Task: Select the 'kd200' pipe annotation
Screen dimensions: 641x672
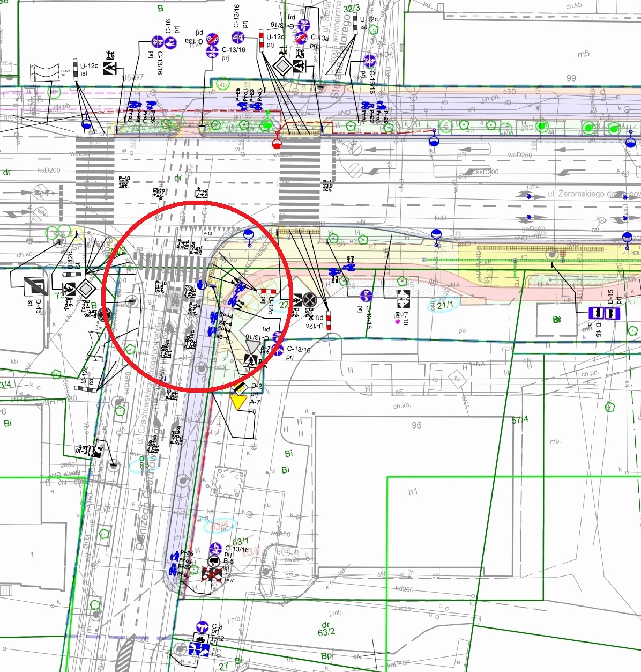Action: click(405, 589)
